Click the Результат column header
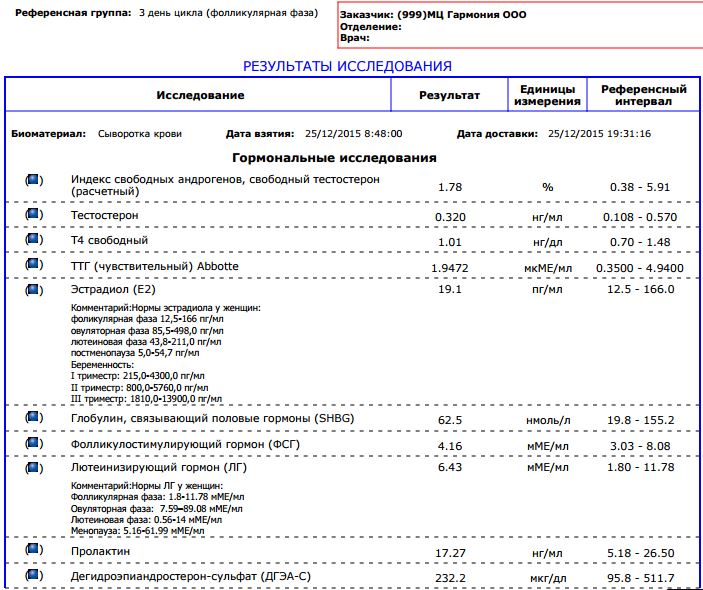The width and height of the screenshot is (703, 590). (449, 95)
